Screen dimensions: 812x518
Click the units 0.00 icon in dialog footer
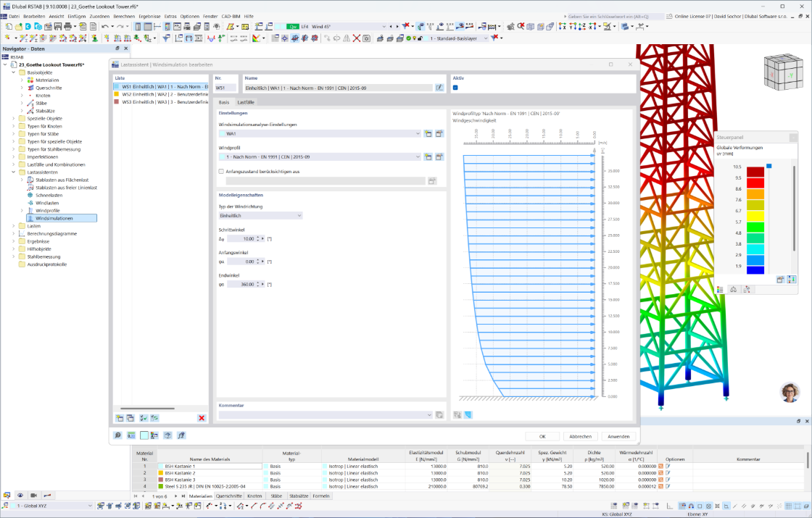131,435
